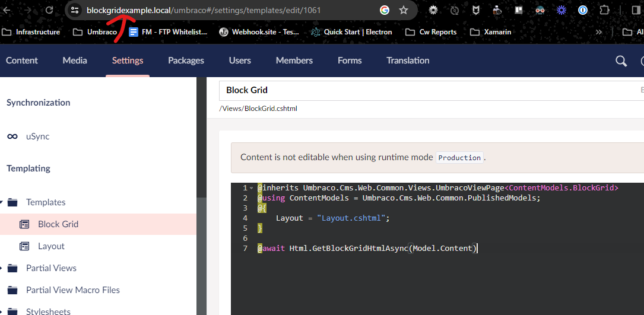Click the Block Grid template icon
This screenshot has width=644, height=315.
(x=25, y=224)
